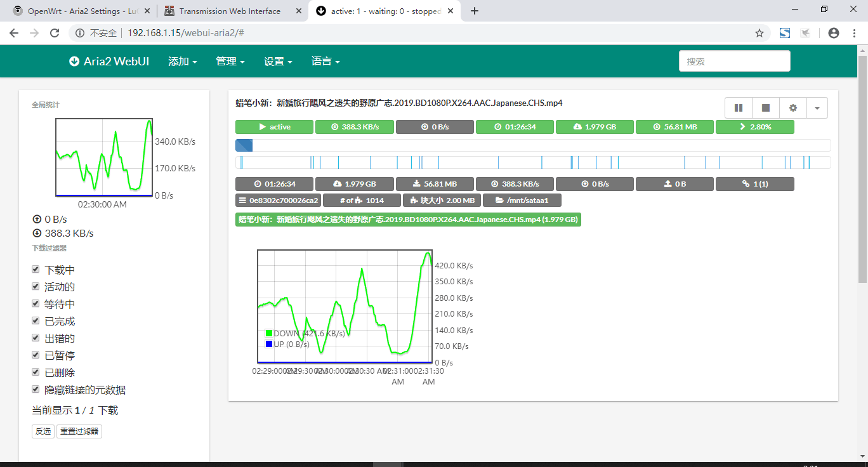The image size is (868, 467).
Task: Toggle the 已完成 filter checkbox
Action: coord(36,321)
